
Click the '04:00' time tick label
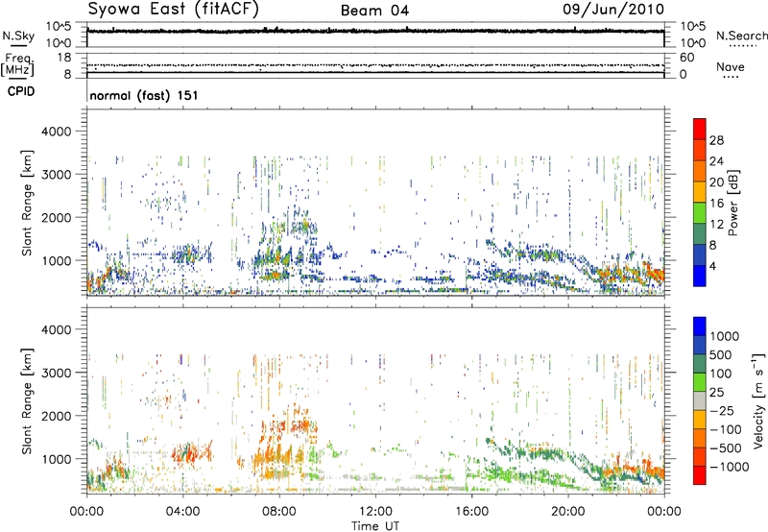[x=182, y=512]
